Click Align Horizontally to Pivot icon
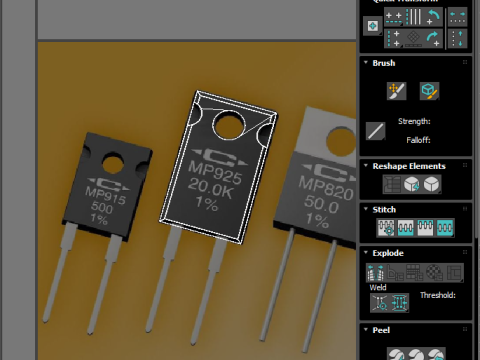 pyautogui.click(x=394, y=17)
